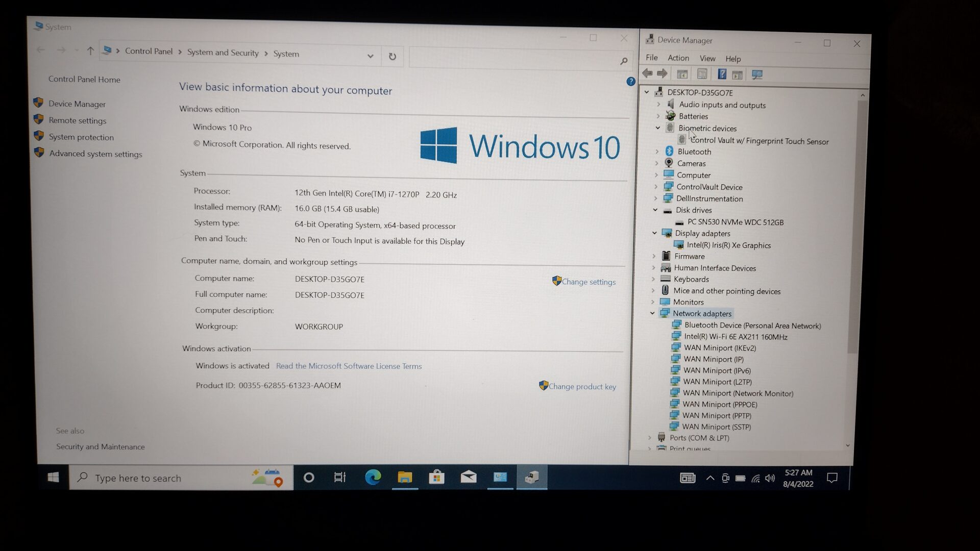
Task: Collapse Biometric devices node
Action: pos(658,128)
